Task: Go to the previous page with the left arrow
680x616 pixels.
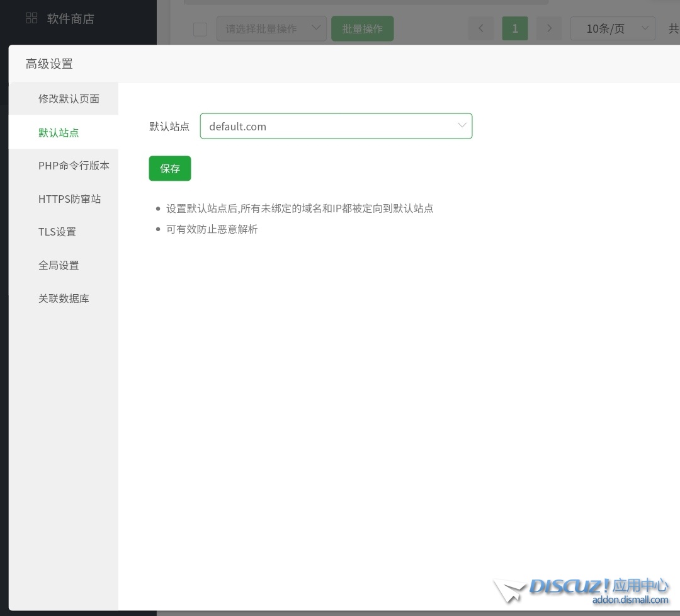Action: point(481,28)
